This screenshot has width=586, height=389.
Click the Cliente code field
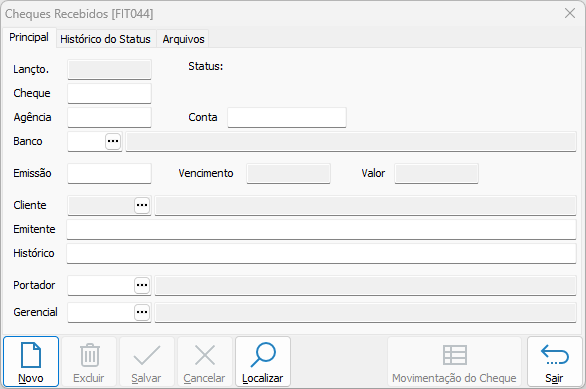click(101, 205)
